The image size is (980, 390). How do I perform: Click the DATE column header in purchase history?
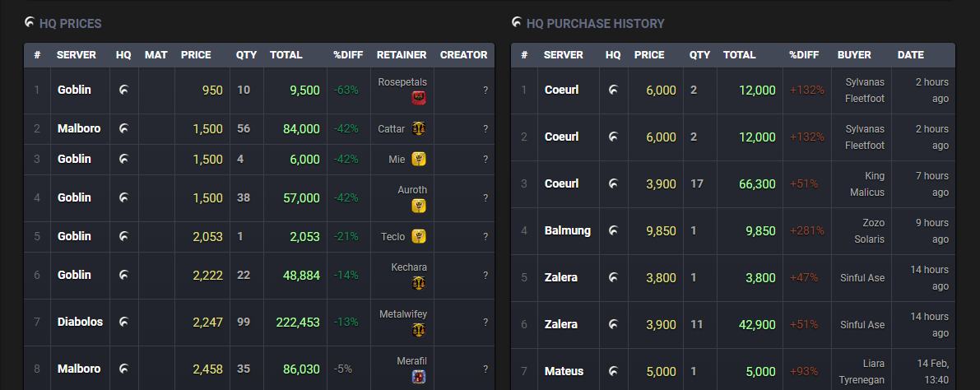pyautogui.click(x=910, y=55)
